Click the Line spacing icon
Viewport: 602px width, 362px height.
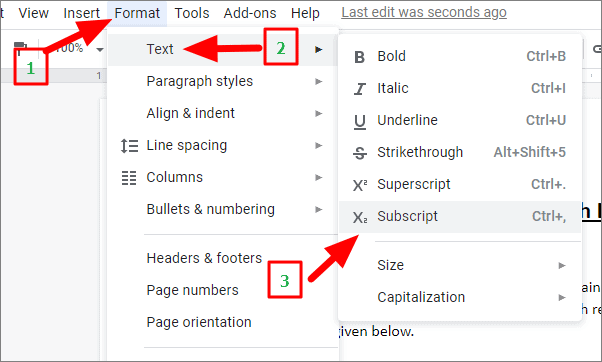point(129,146)
